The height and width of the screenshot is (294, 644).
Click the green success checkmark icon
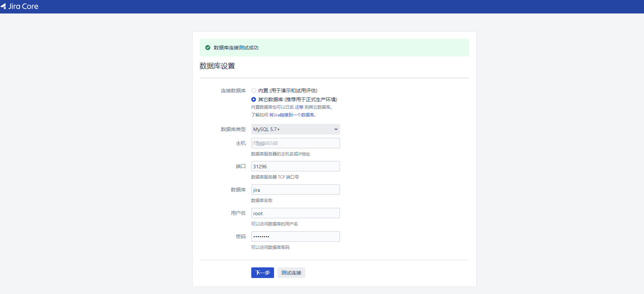tap(208, 48)
